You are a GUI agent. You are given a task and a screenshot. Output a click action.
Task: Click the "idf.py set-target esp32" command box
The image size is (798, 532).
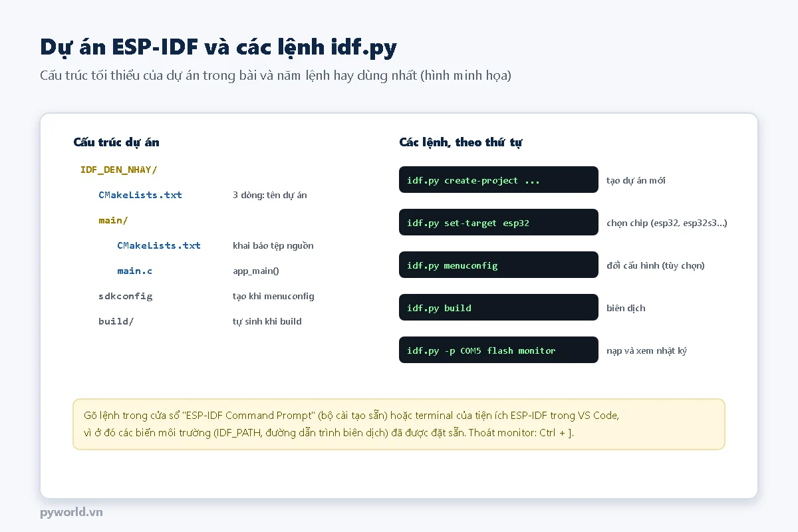click(499, 222)
